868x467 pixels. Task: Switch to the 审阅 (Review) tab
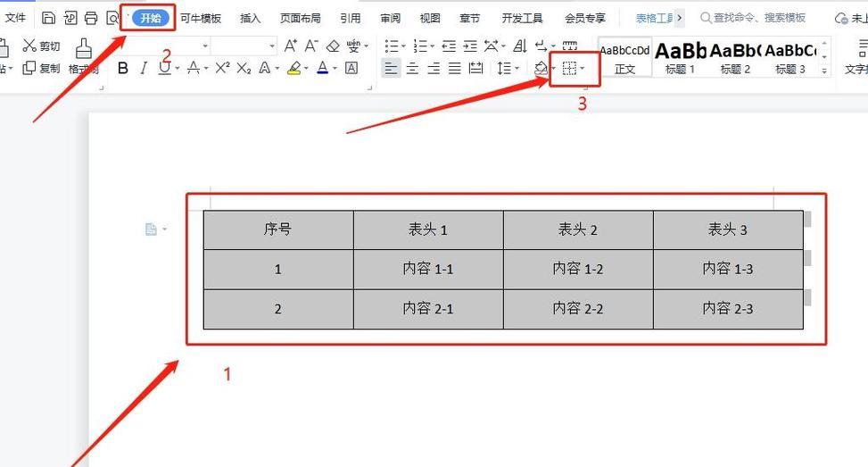(390, 18)
